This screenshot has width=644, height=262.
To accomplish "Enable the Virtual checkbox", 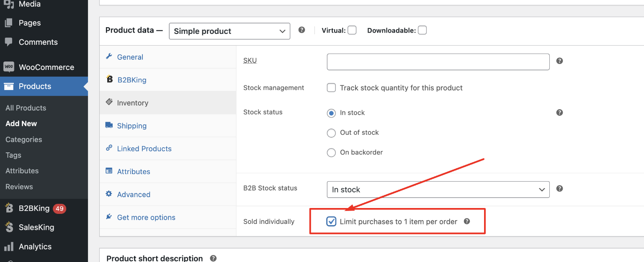I will [352, 30].
